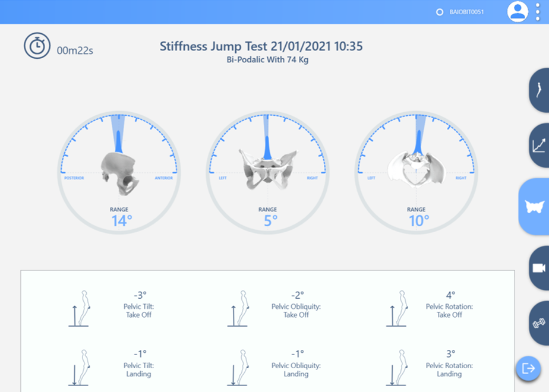Click the -3° Pelvic Tilt Take Off value
The width and height of the screenshot is (549, 392).
[x=140, y=295]
